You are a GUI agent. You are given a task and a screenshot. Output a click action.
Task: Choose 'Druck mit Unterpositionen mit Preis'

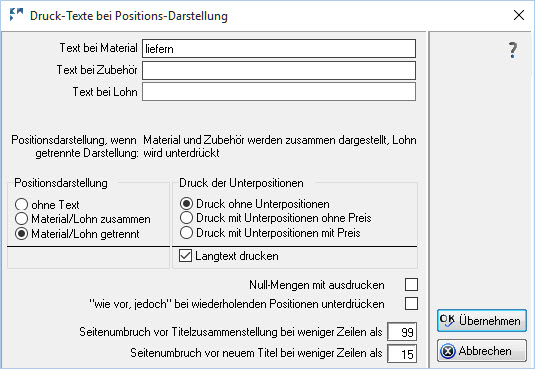186,233
